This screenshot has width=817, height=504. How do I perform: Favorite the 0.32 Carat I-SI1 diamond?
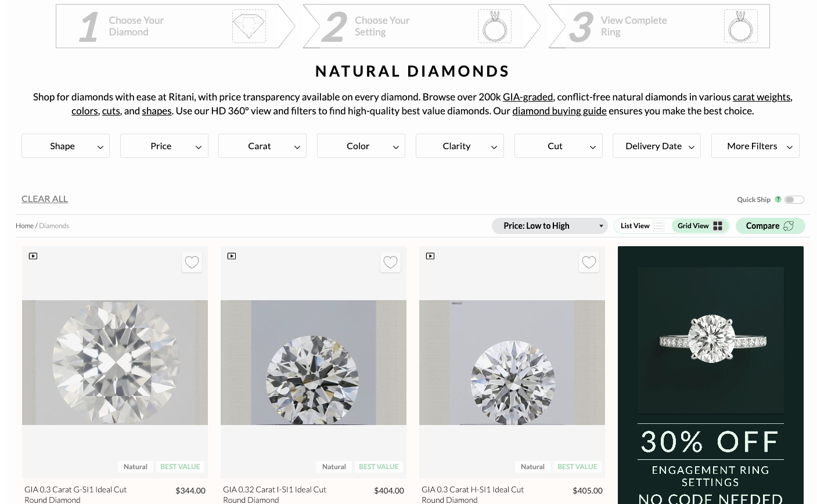(x=390, y=262)
